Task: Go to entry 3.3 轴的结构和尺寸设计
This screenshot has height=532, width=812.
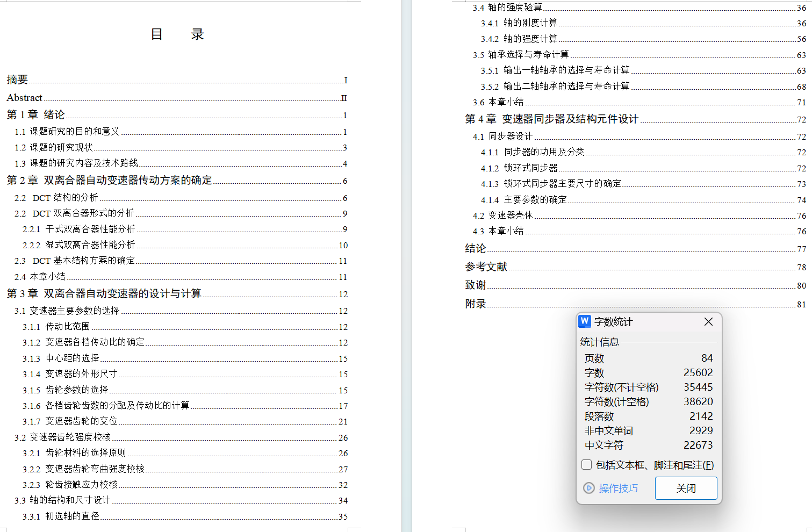Action: tap(181, 500)
